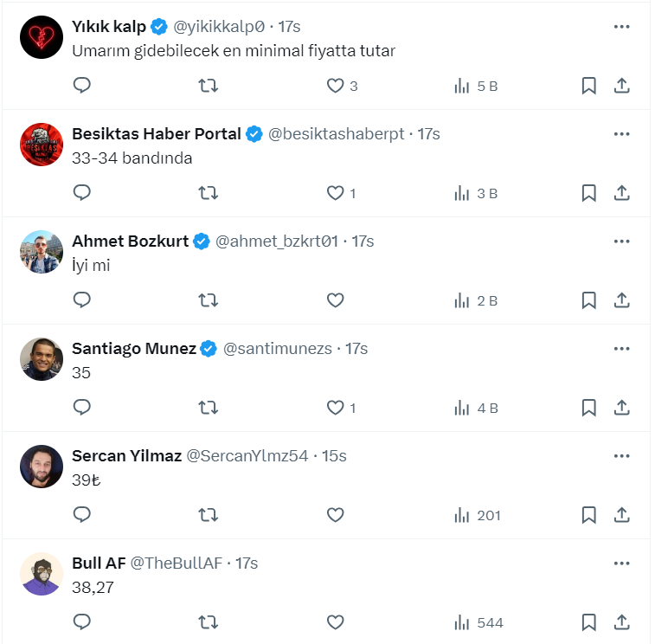The width and height of the screenshot is (655, 644).
Task: Retweet the Besiktas Haber Portal reply
Action: 209,193
